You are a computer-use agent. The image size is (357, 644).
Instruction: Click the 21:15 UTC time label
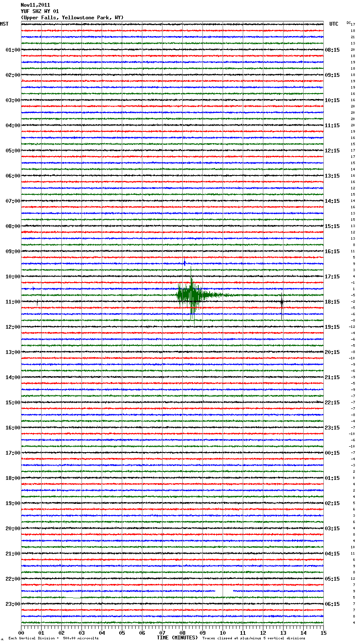(332, 377)
